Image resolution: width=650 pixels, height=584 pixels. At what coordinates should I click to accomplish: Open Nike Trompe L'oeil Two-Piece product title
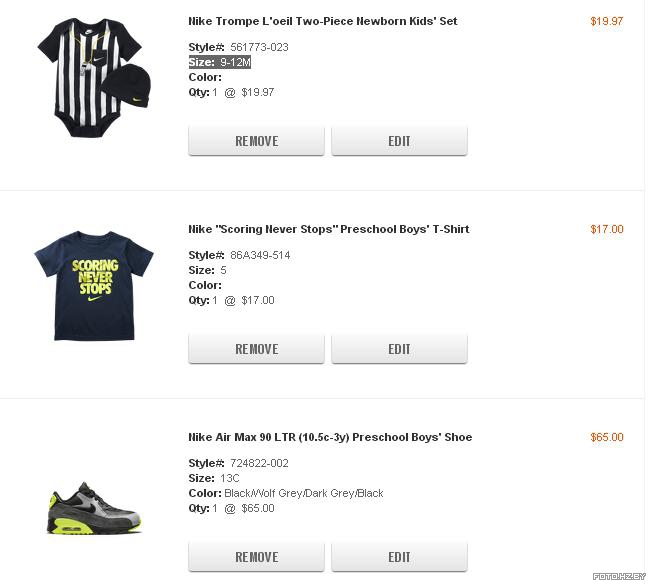coord(323,21)
